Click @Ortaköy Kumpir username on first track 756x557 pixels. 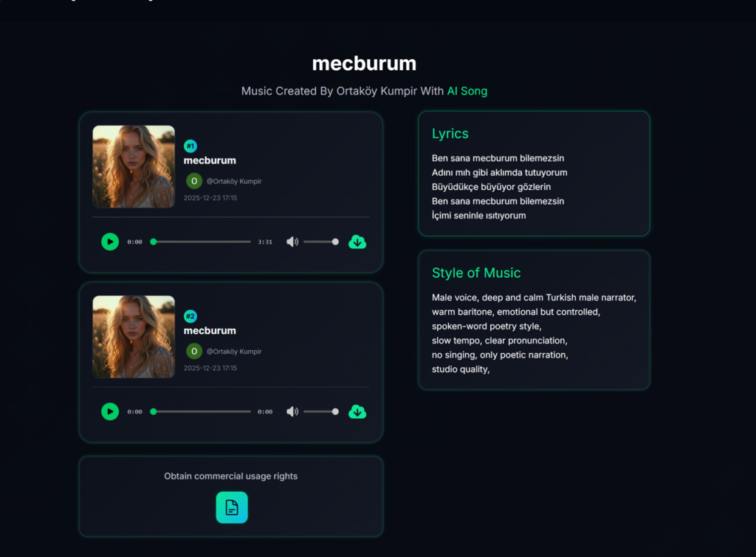[x=234, y=182]
